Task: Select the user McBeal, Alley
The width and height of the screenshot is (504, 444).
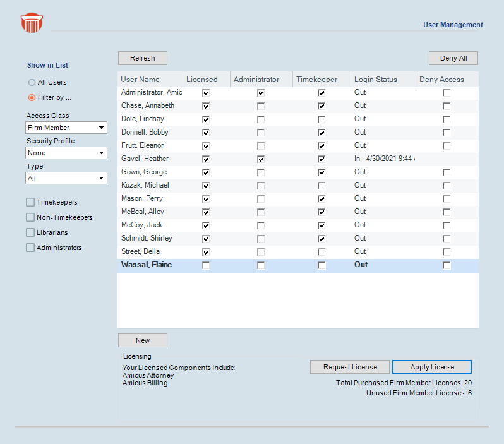Action: click(143, 212)
